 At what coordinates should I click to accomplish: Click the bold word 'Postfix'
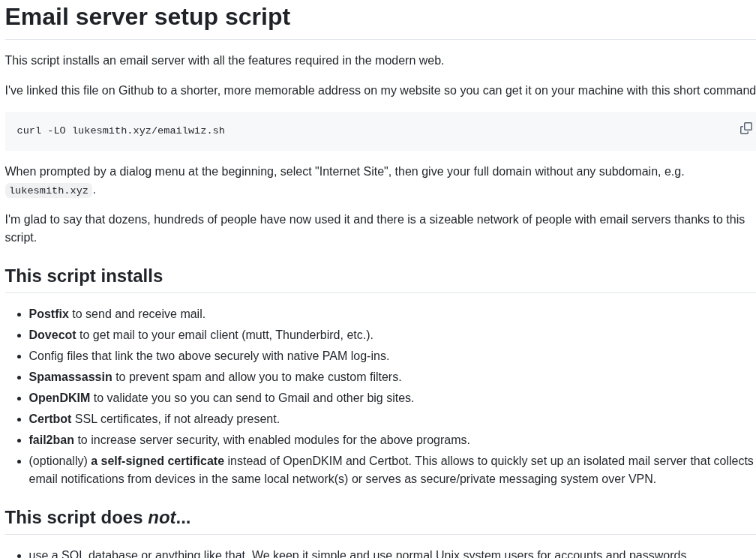(49, 314)
